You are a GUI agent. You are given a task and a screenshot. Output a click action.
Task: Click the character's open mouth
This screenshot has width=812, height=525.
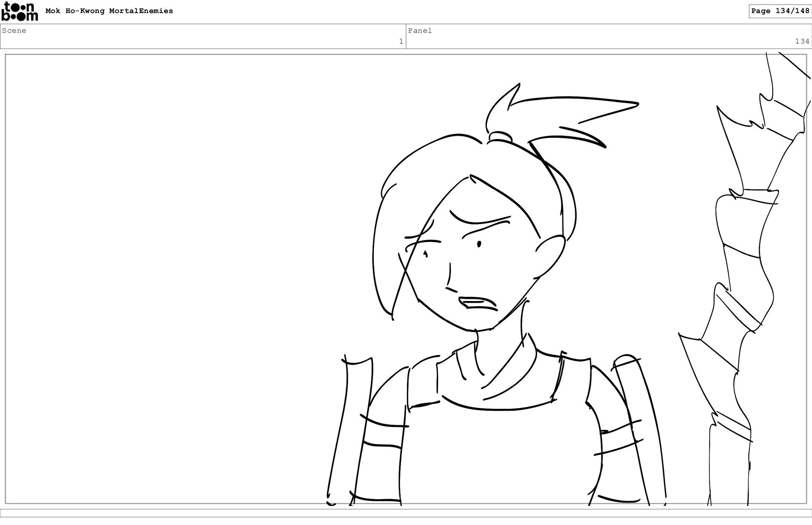coord(478,304)
